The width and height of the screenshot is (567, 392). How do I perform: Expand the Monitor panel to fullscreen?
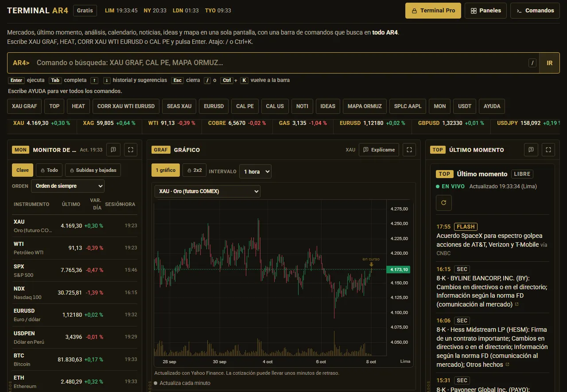pyautogui.click(x=131, y=150)
